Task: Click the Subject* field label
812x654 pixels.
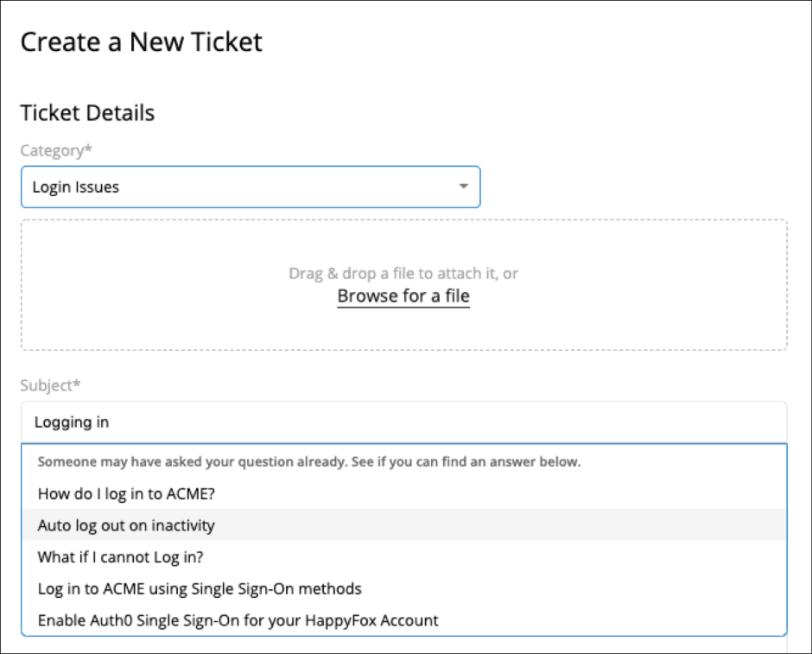Action: coord(50,385)
